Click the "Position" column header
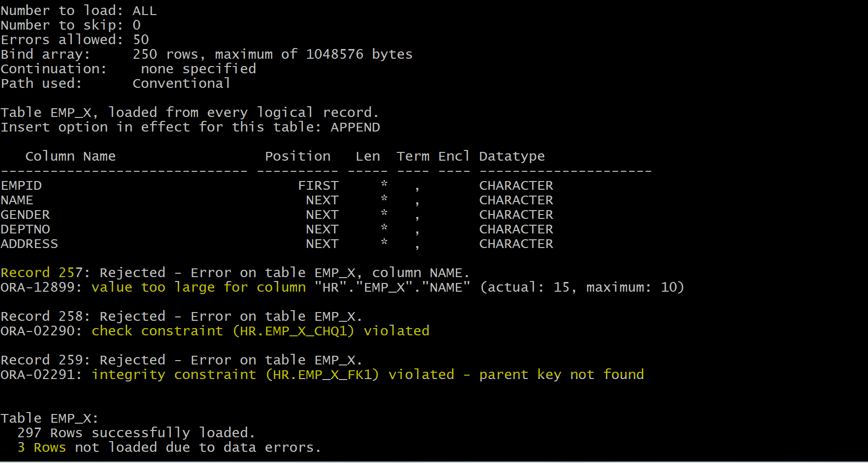 click(x=298, y=156)
